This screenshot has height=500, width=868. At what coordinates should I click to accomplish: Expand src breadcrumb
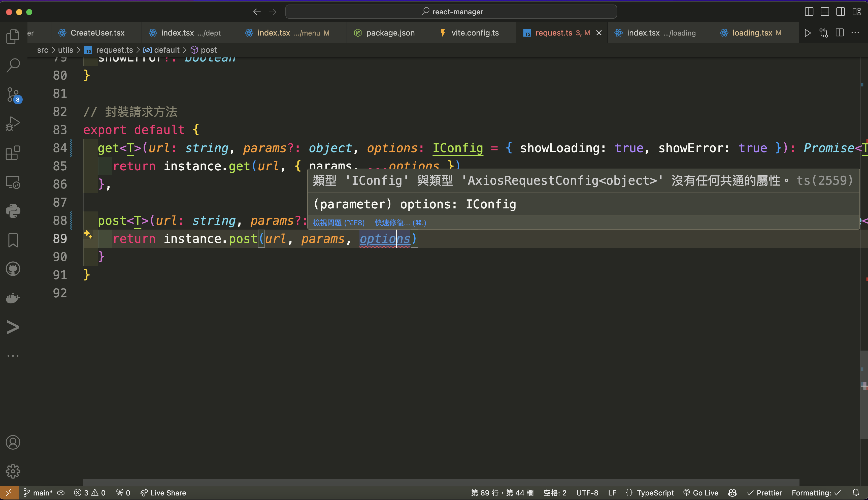43,50
